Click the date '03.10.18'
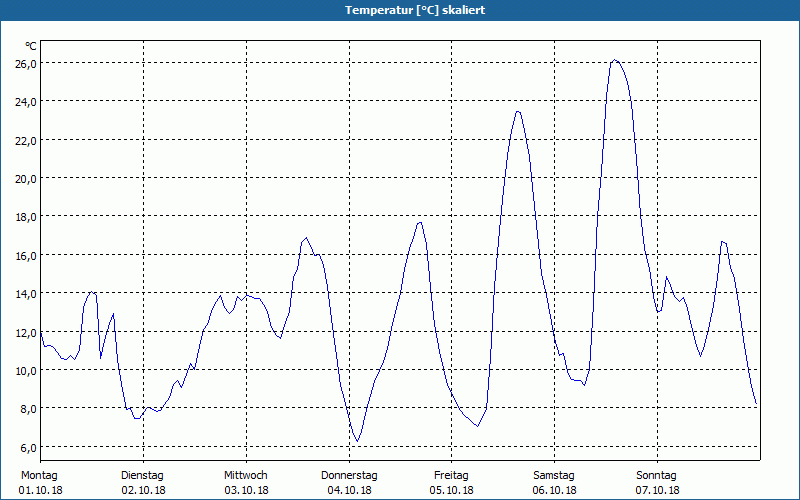This screenshot has width=800, height=500. pyautogui.click(x=246, y=490)
